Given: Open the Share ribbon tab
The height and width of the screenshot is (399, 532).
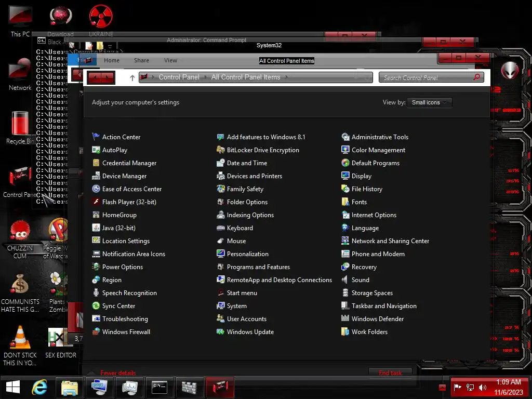Looking at the screenshot, I should 141,60.
